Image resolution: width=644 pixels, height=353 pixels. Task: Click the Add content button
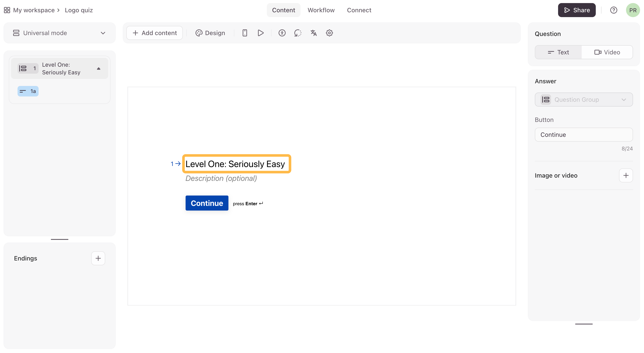(155, 33)
